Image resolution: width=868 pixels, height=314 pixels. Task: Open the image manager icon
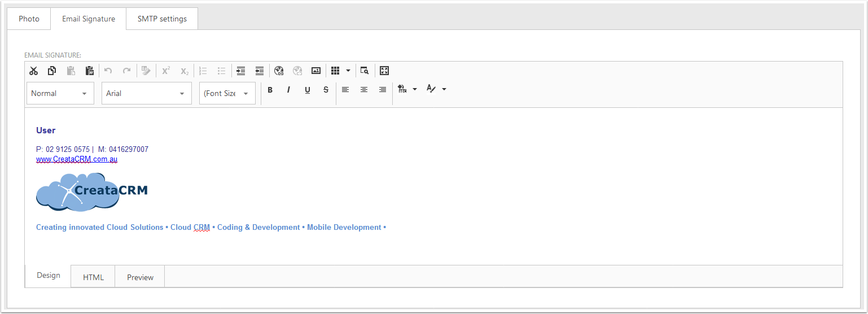316,71
